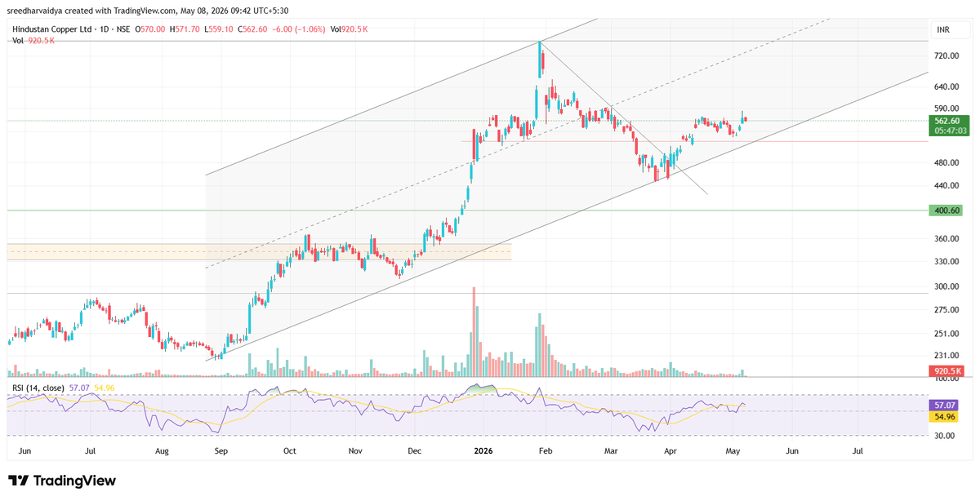Click the 360.00 price axis label

[x=947, y=239]
